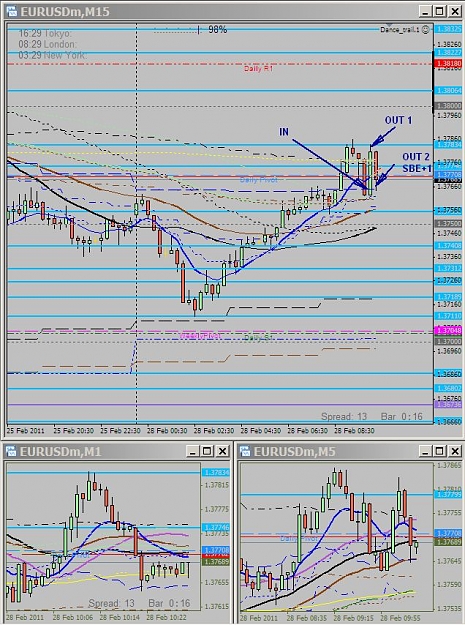The width and height of the screenshot is (465, 625).
Task: Close the EURUSDm,M5 chart window
Action: pyautogui.click(x=455, y=451)
